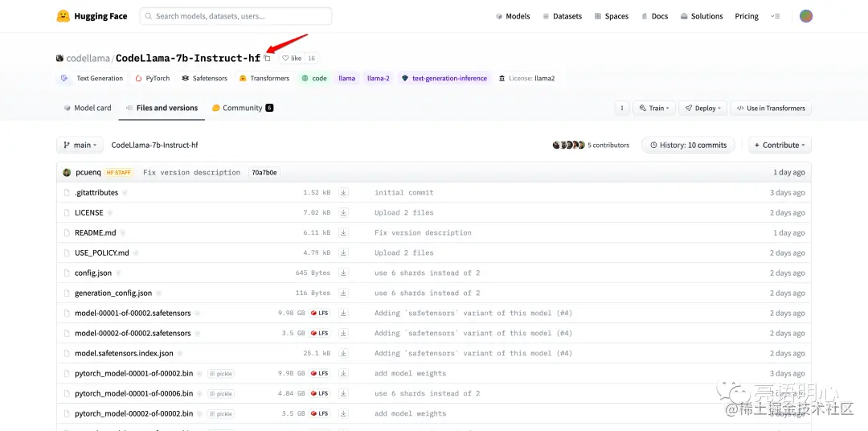
Task: Download pytorch_model-00001-of-00002.bin file
Action: coord(343,373)
